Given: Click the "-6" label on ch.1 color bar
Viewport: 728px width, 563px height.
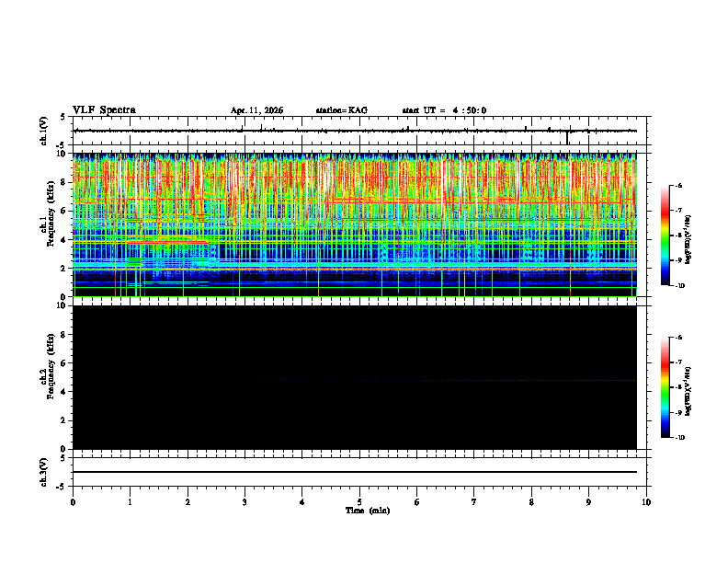Looking at the screenshot, I should pos(678,185).
